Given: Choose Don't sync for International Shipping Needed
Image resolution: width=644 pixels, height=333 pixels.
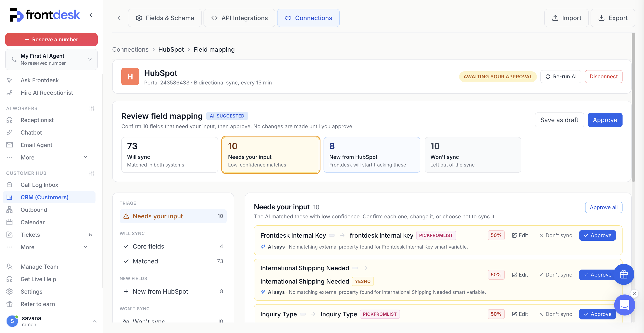Looking at the screenshot, I should (x=556, y=275).
